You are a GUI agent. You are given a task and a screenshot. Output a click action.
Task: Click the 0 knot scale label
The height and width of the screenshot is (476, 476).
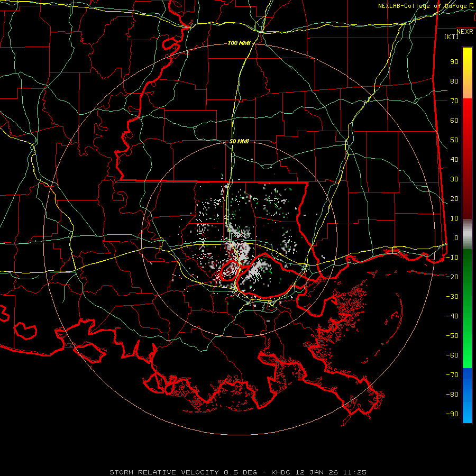456,238
